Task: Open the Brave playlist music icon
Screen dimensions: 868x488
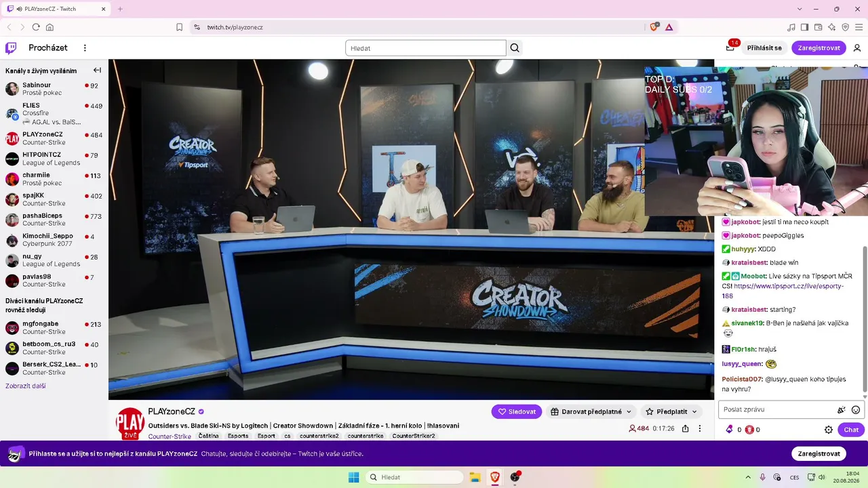Action: 791,27
